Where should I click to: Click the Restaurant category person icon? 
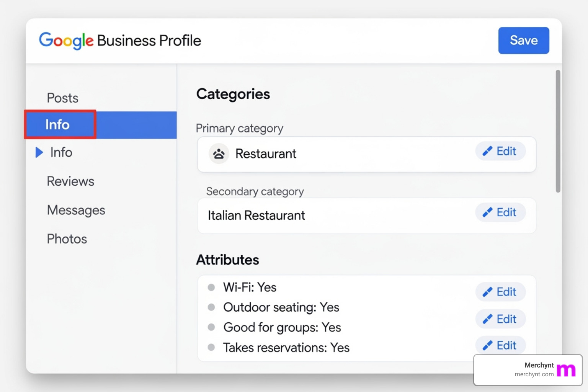[x=219, y=154]
